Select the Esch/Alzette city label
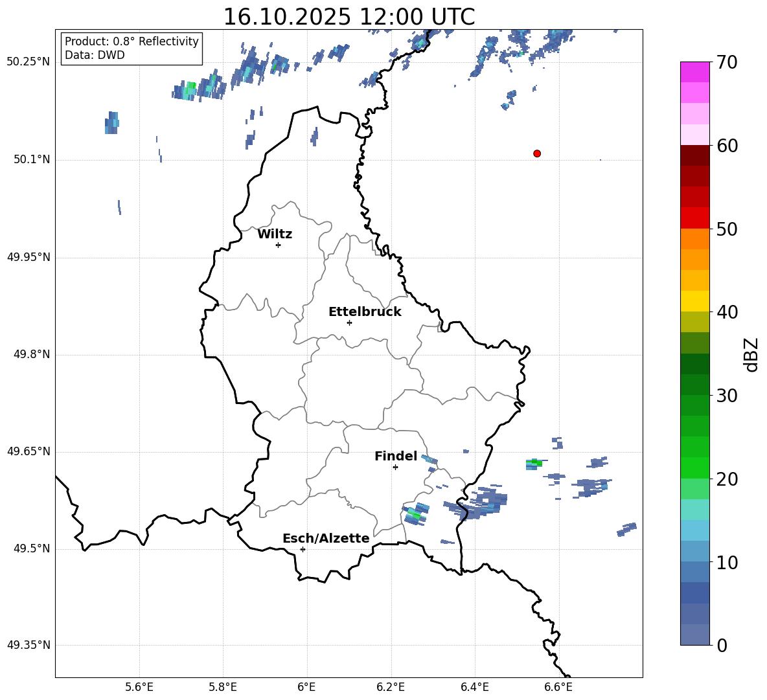 326,539
